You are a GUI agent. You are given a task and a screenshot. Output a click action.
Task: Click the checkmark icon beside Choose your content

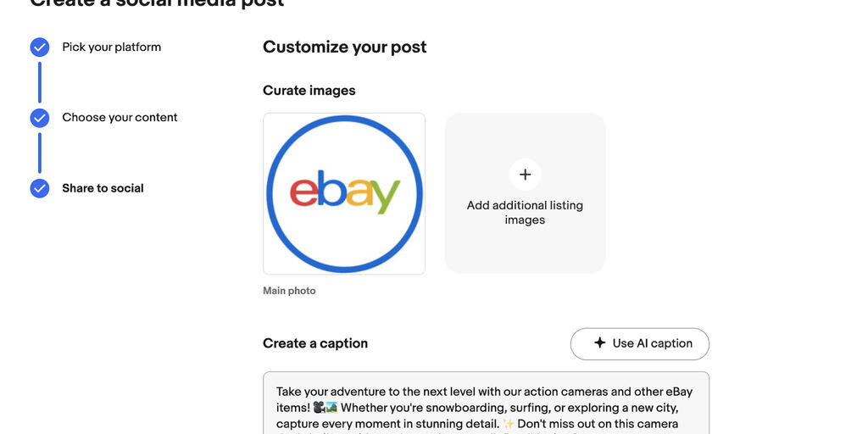[40, 118]
